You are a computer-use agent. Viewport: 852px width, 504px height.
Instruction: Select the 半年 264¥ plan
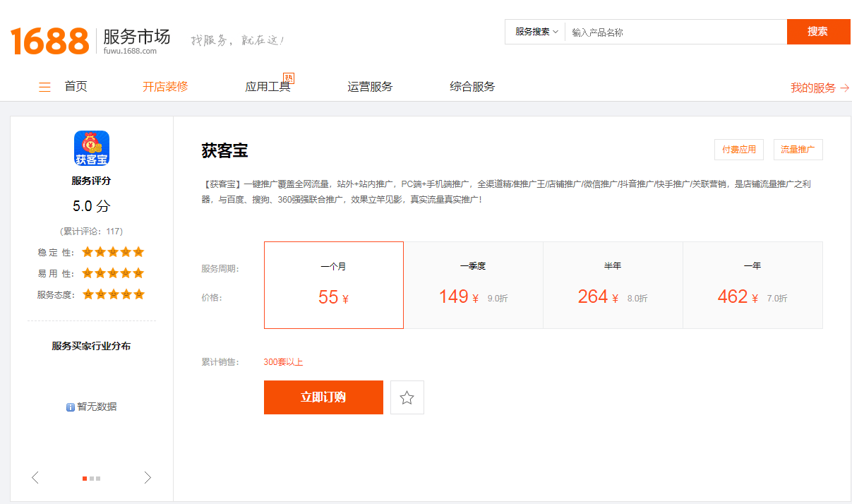[x=613, y=285]
